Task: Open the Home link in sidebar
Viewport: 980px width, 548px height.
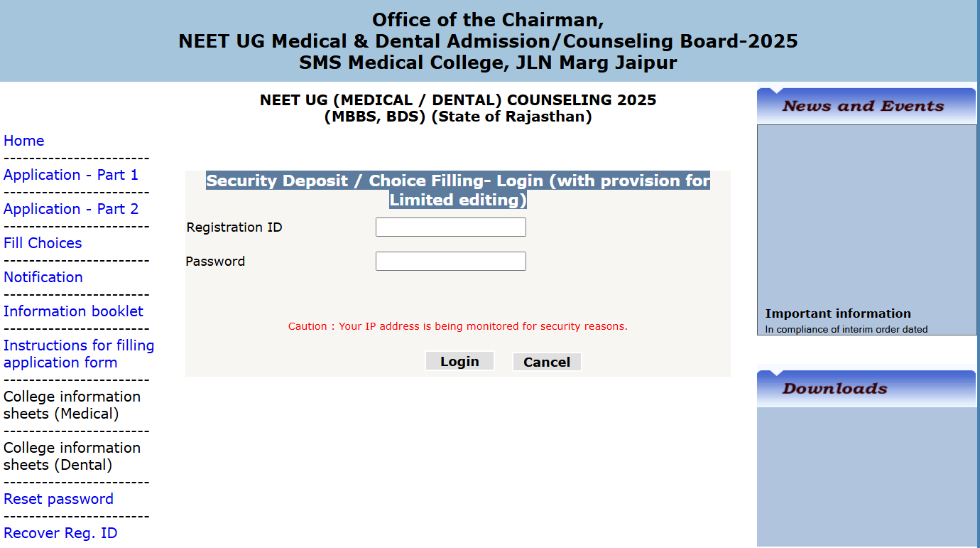Action: click(23, 141)
